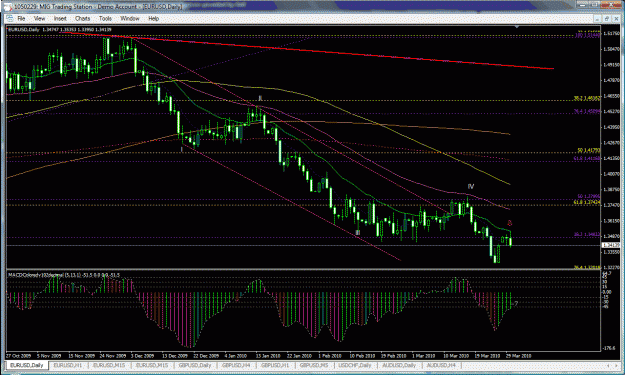The image size is (625, 375).
Task: Open the Window menu
Action: 130,18
